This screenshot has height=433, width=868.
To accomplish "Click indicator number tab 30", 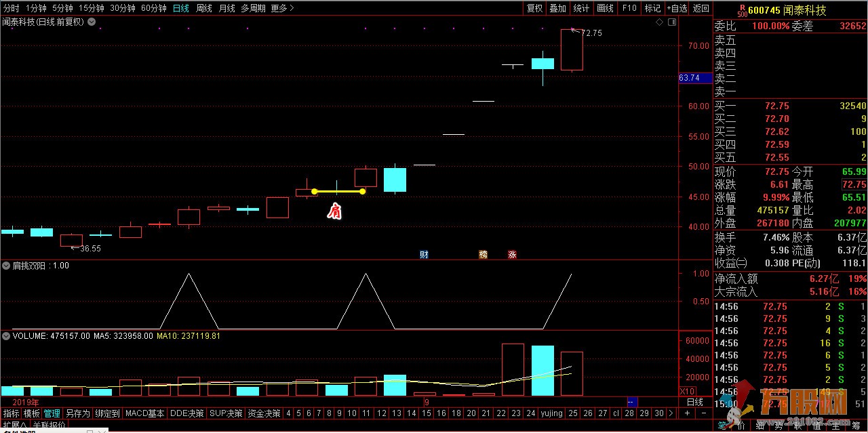I will 658,413.
